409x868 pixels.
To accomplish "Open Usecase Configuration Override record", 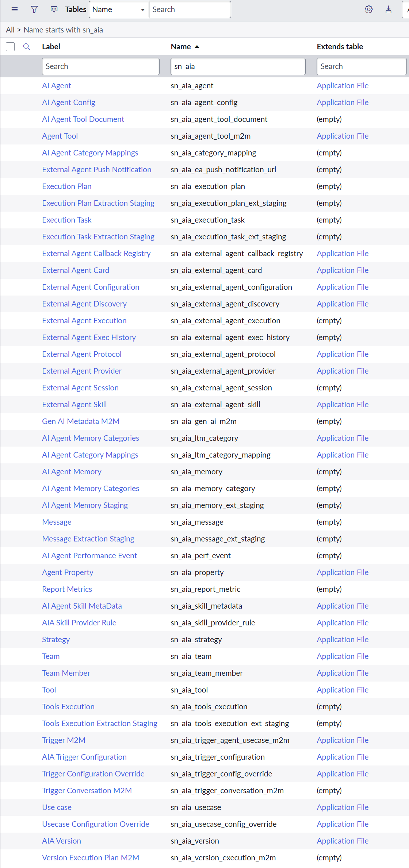I will click(x=96, y=824).
